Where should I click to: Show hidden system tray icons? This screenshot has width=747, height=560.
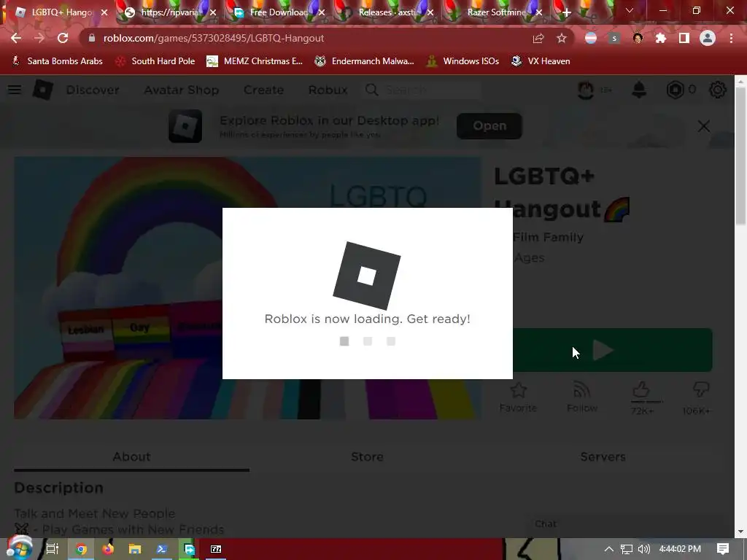click(x=609, y=549)
